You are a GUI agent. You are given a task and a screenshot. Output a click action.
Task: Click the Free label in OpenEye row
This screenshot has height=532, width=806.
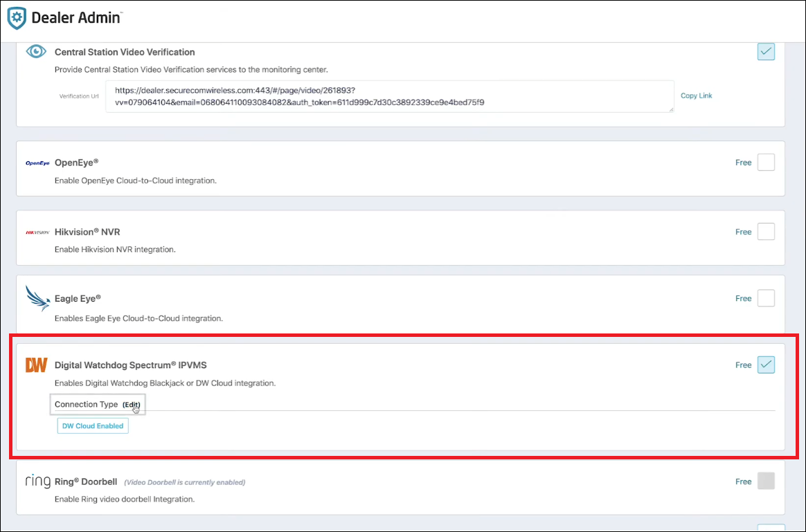[x=743, y=163]
